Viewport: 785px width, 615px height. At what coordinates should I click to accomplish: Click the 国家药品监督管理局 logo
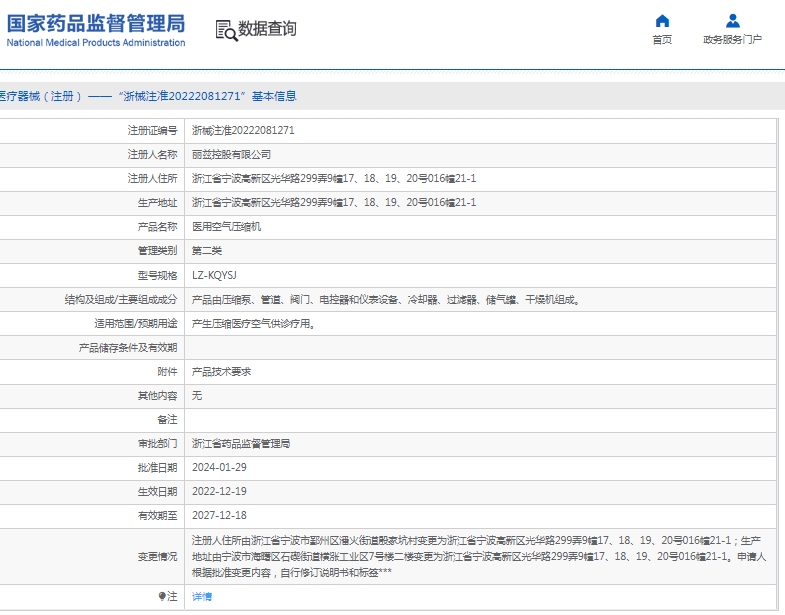(96, 24)
